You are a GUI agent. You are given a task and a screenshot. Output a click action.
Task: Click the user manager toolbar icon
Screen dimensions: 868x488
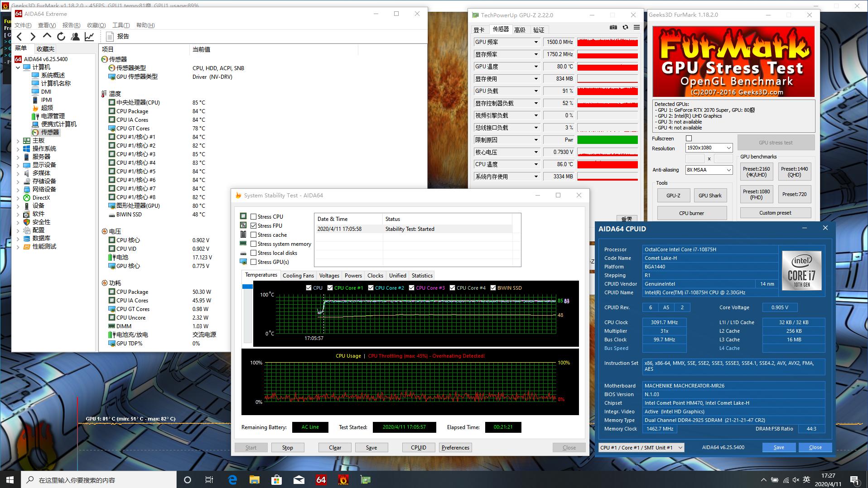(75, 37)
